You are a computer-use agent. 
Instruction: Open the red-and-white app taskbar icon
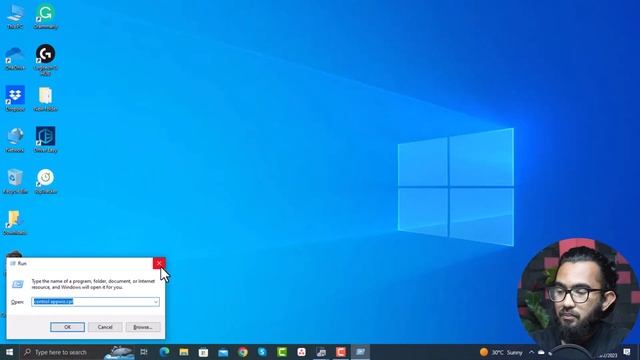(x=302, y=352)
